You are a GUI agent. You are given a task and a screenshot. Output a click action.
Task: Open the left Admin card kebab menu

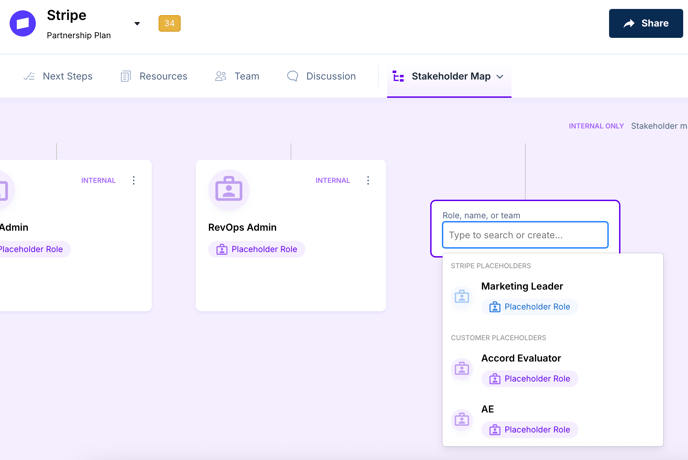(x=134, y=181)
